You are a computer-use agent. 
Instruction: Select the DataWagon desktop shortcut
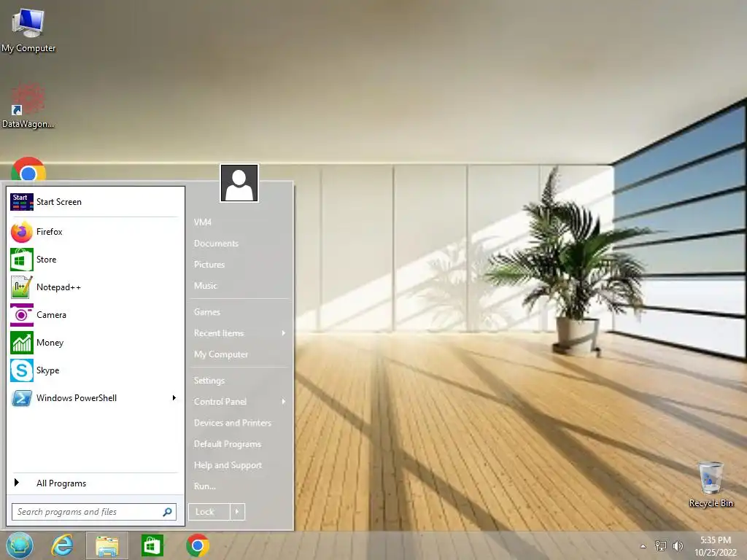28,105
